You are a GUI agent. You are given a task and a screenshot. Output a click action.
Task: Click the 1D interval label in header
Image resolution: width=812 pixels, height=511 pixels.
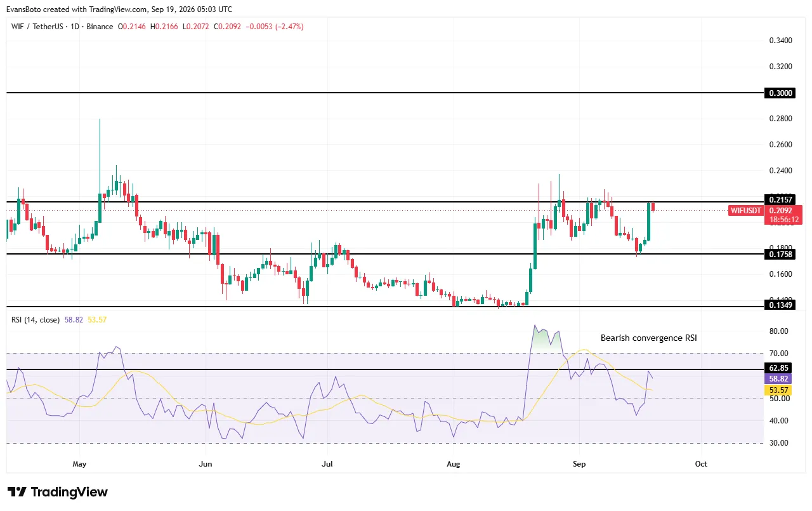pos(74,27)
